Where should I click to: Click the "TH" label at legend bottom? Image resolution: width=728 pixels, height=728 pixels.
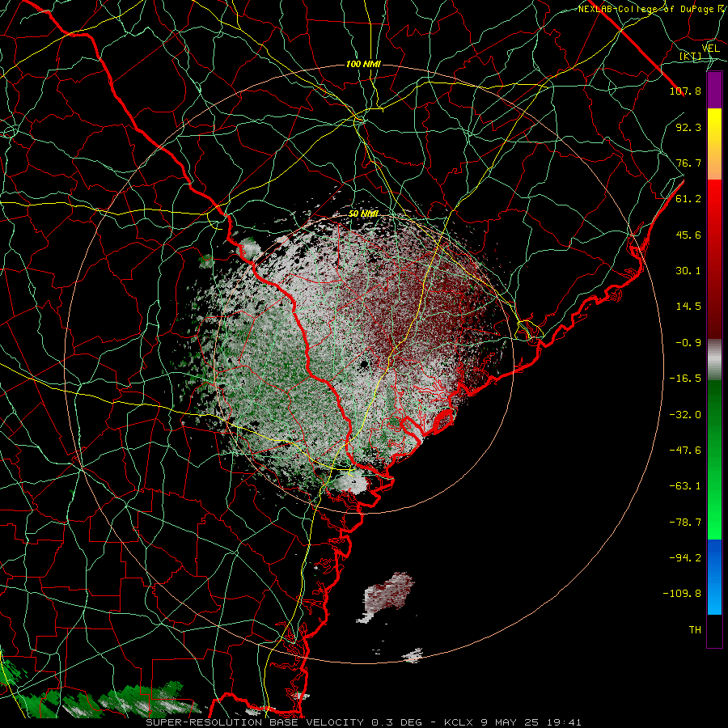695,630
